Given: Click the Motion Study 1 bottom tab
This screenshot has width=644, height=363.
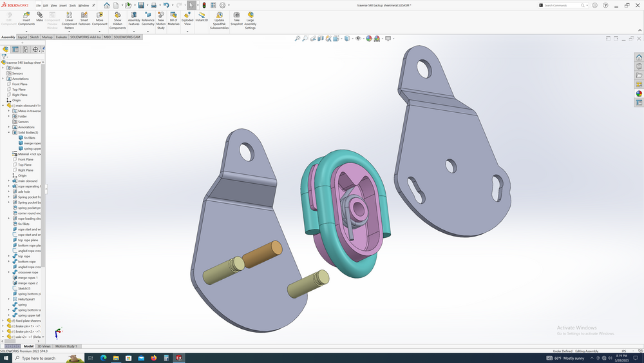Looking at the screenshot, I should [x=66, y=346].
